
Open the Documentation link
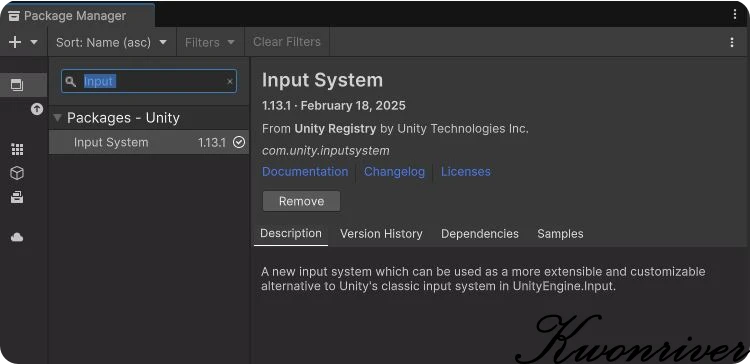pos(305,171)
